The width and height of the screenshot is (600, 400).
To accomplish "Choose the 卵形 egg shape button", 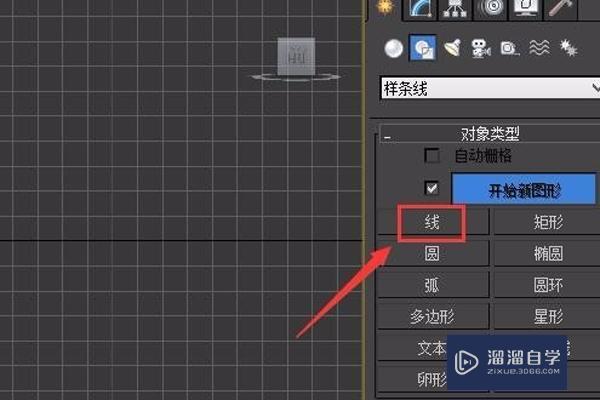I will (433, 379).
